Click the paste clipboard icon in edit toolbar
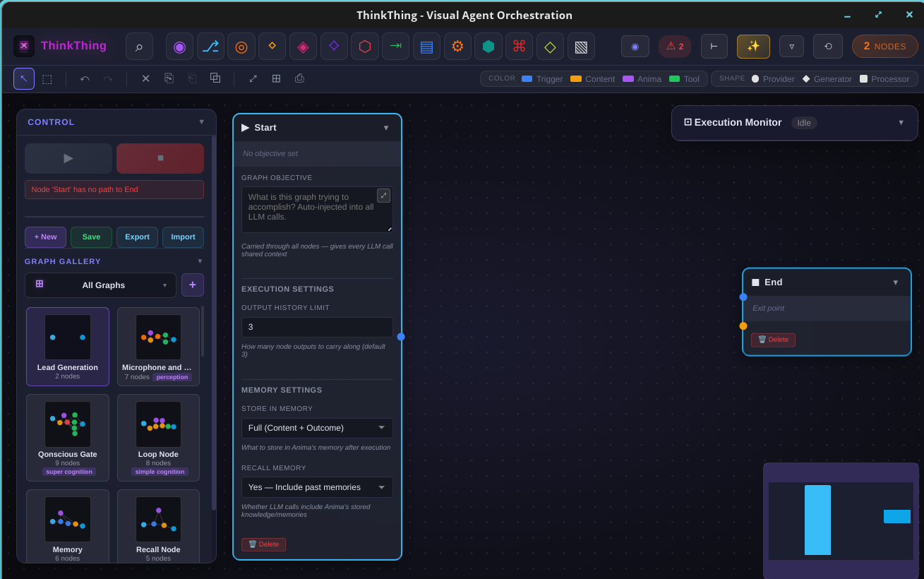 (x=192, y=78)
